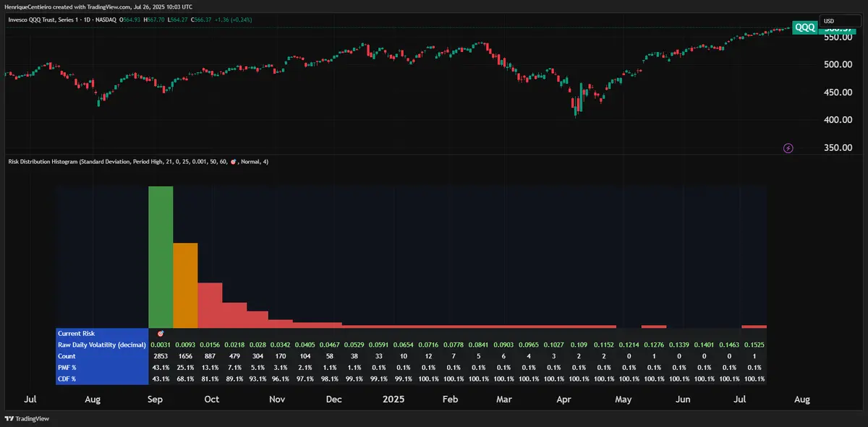Click the CDF cell 68.1%

click(x=185, y=380)
